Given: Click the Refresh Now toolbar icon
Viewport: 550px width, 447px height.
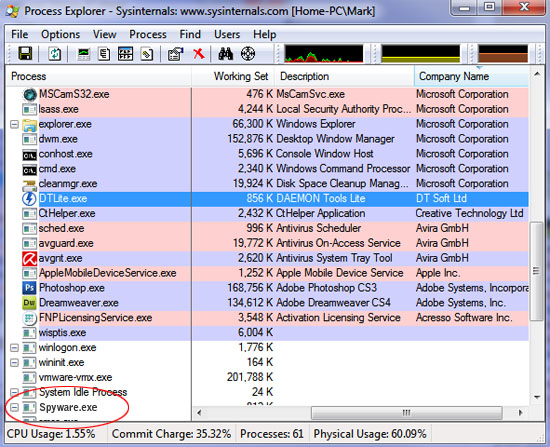Looking at the screenshot, I should [55, 54].
